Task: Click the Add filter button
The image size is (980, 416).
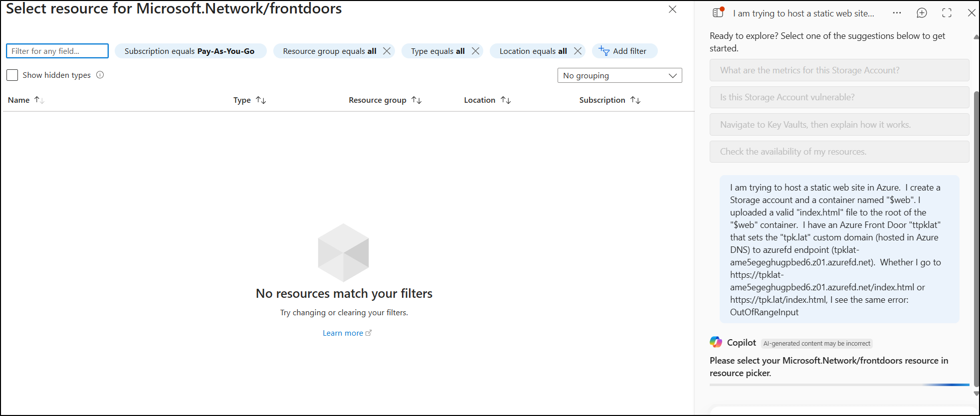Action: click(x=624, y=51)
